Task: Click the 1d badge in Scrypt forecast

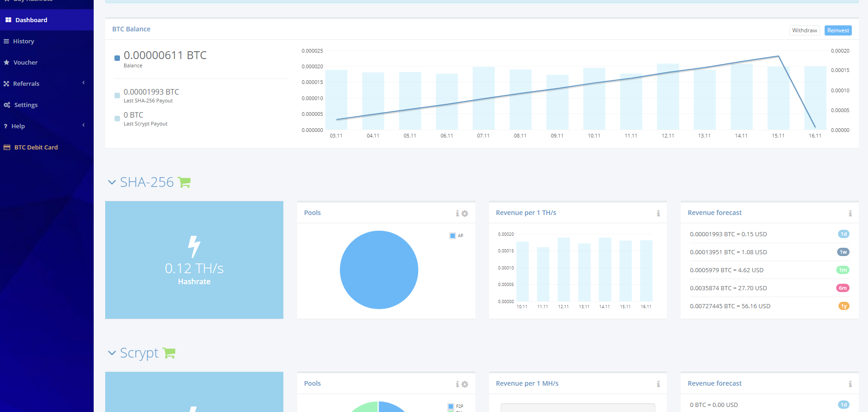Action: point(844,405)
